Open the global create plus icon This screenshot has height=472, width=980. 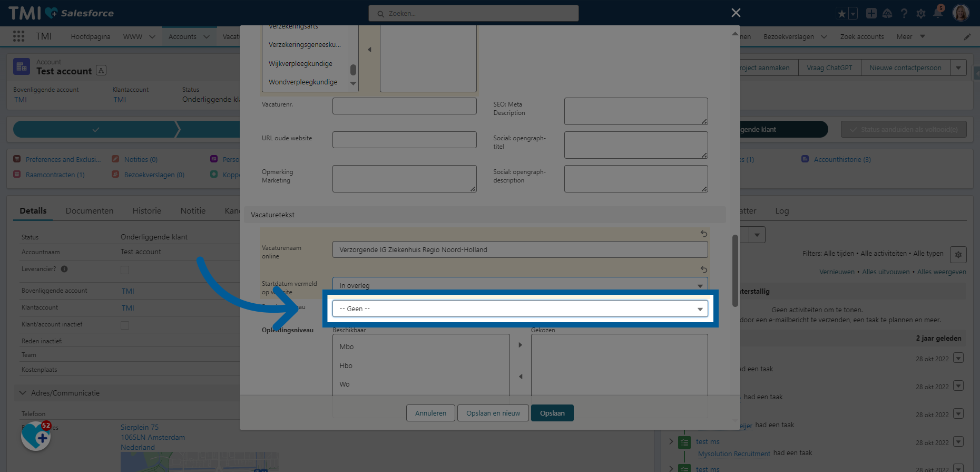(x=871, y=13)
